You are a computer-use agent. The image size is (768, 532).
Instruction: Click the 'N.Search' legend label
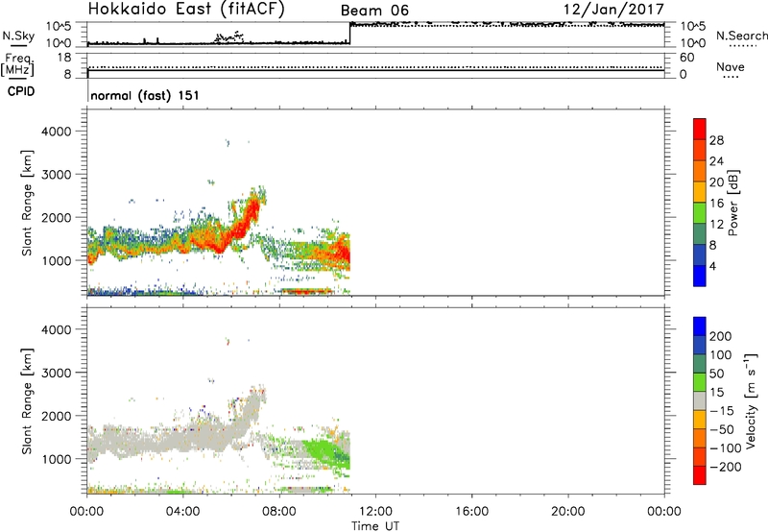click(x=741, y=36)
